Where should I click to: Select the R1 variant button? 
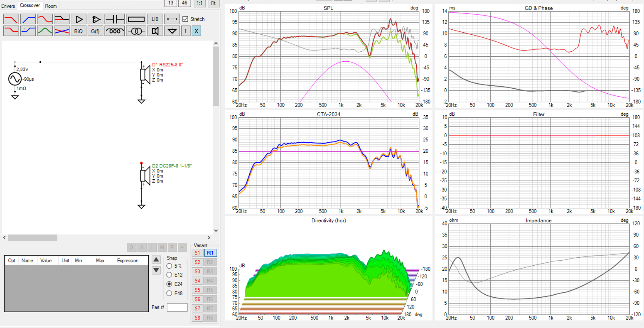pyautogui.click(x=210, y=253)
